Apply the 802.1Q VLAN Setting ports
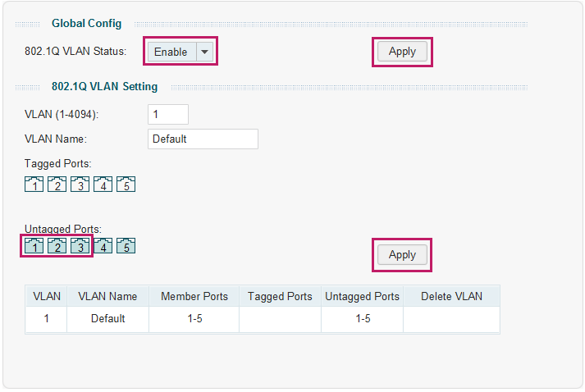 [402, 255]
